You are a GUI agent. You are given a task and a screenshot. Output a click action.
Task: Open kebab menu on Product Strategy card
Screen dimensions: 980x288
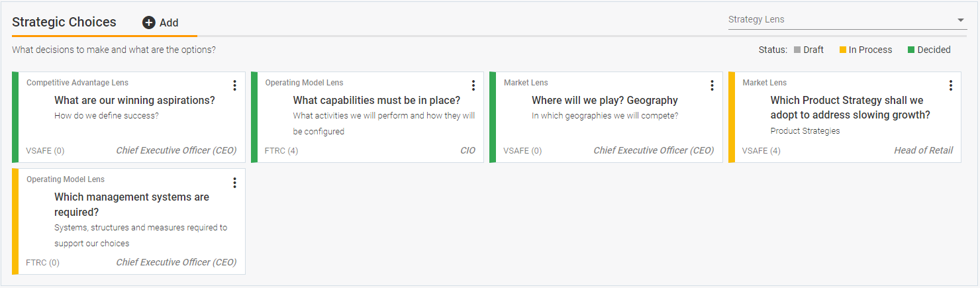(x=950, y=85)
